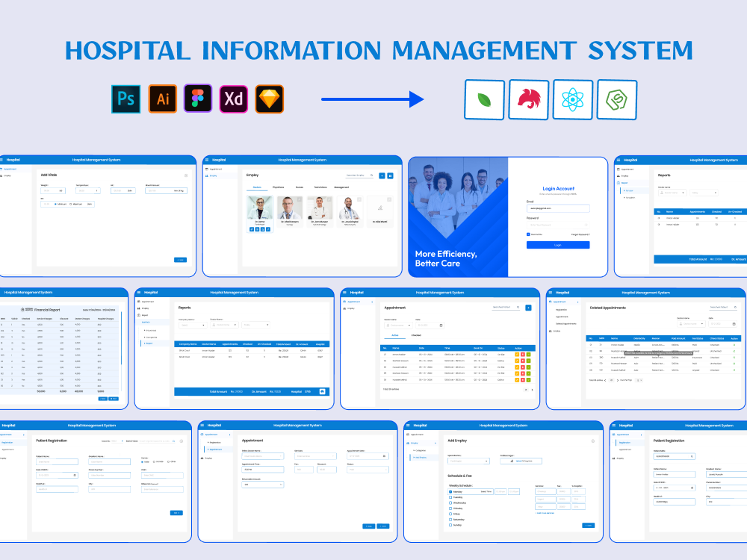Click the NestJS logo icon

tap(528, 99)
